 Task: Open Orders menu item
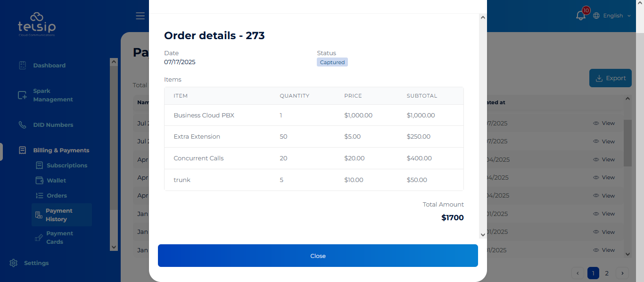click(57, 196)
